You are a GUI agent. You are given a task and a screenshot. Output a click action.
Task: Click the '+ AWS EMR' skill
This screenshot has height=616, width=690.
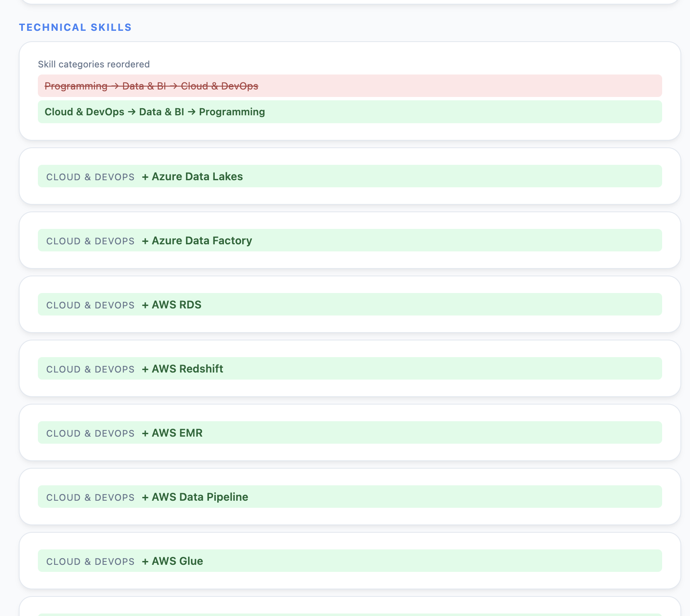pyautogui.click(x=172, y=433)
